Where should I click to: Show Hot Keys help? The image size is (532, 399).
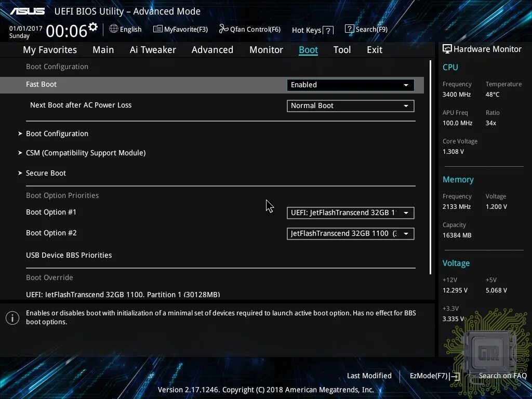[312, 30]
